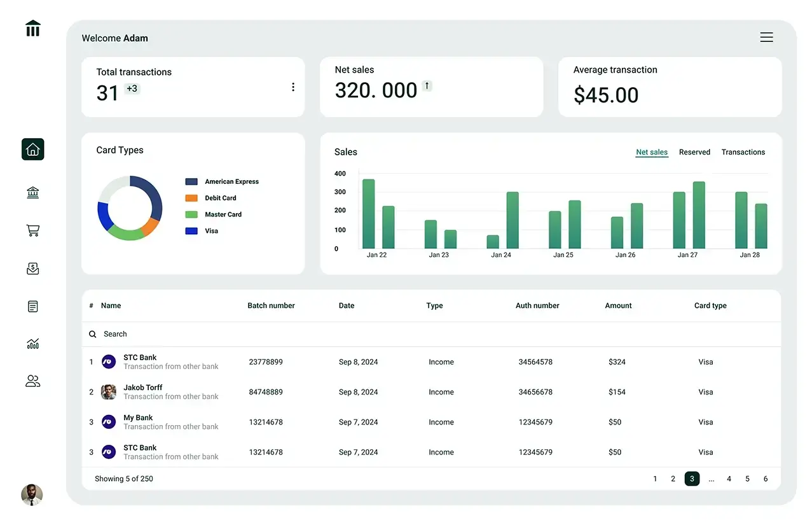Image resolution: width=812 pixels, height=525 pixels.
Task: Select the incoming payments icon in sidebar
Action: [32, 268]
